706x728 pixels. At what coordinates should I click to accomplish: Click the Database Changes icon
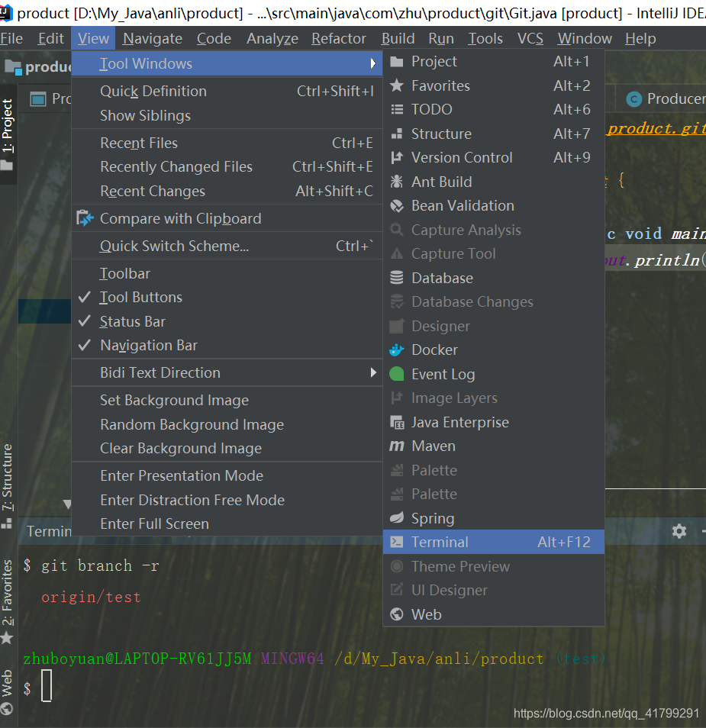click(397, 301)
